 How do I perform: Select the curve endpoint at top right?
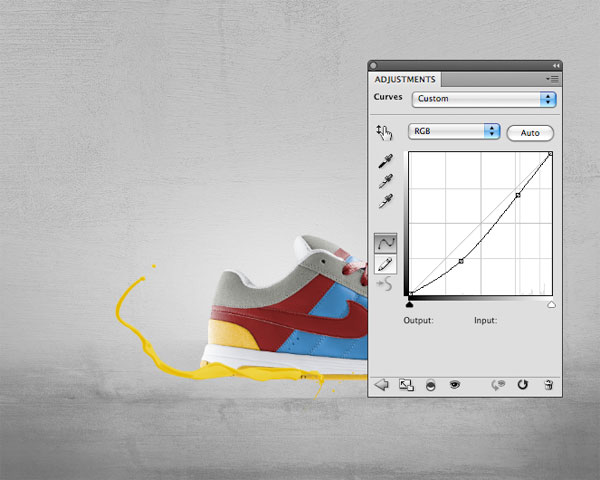pos(550,154)
